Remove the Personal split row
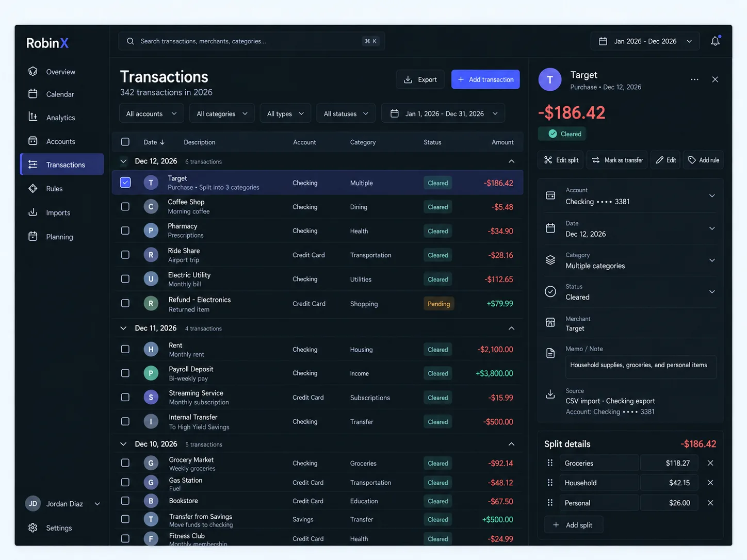Viewport: 747px width, 560px height. coord(710,503)
